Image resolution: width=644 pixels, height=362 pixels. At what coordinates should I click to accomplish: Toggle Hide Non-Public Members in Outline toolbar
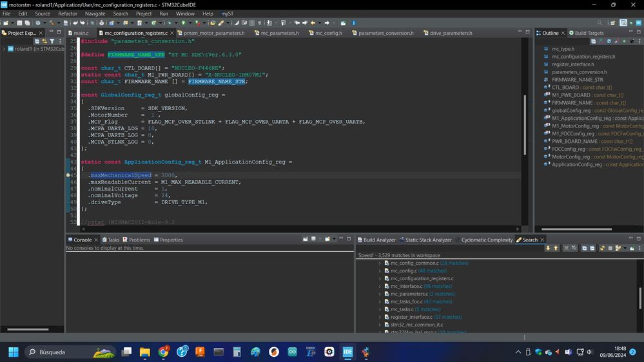(624, 41)
